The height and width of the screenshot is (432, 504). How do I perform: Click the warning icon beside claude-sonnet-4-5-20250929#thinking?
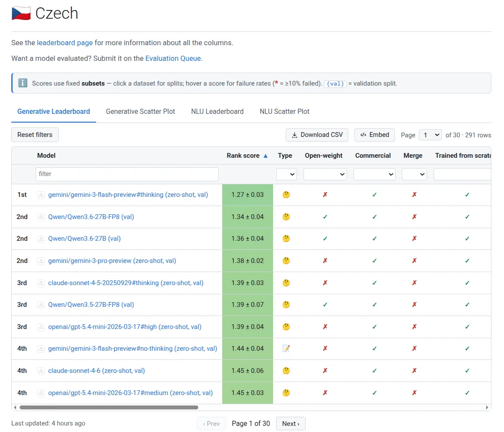41,283
